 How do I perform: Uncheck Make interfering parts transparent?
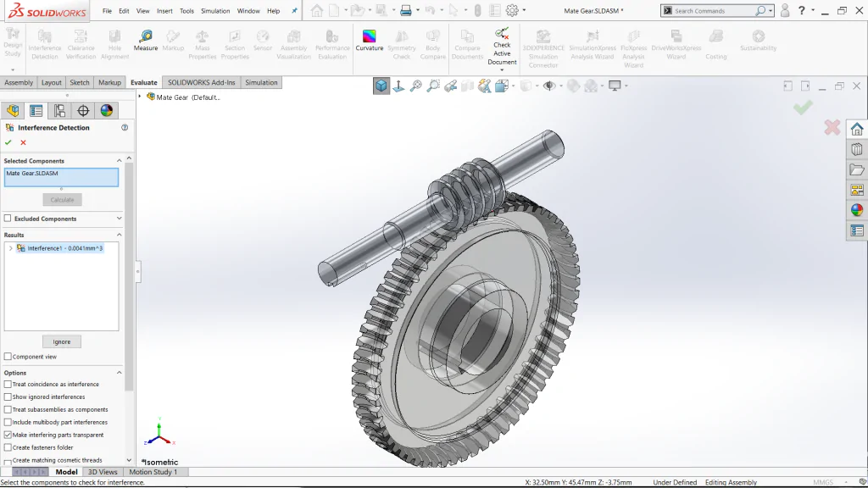8,435
